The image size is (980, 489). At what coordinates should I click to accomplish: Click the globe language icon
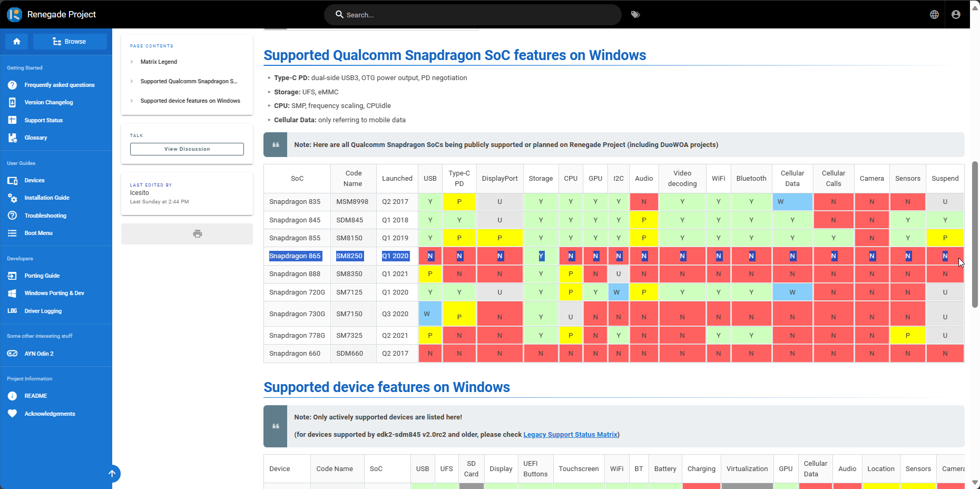(934, 15)
